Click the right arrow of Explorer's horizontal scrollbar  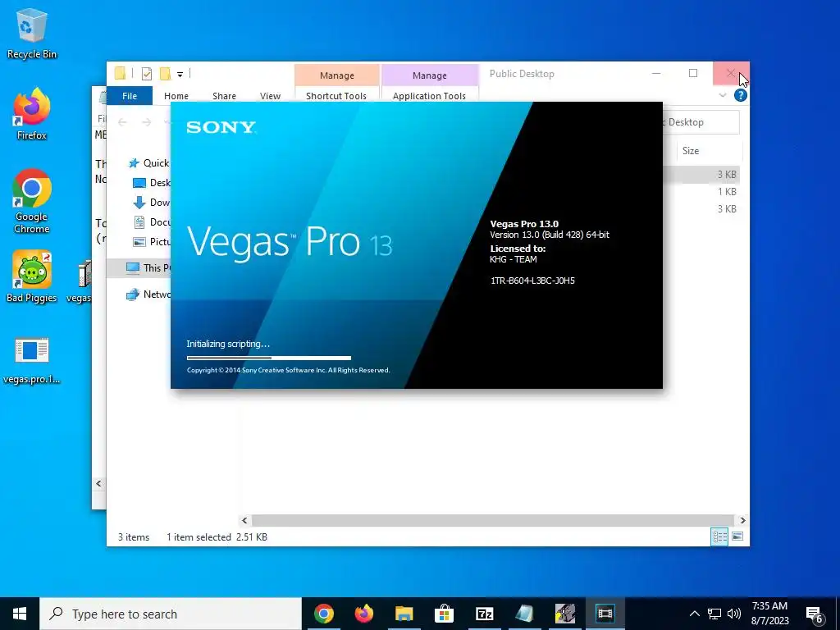pyautogui.click(x=742, y=520)
